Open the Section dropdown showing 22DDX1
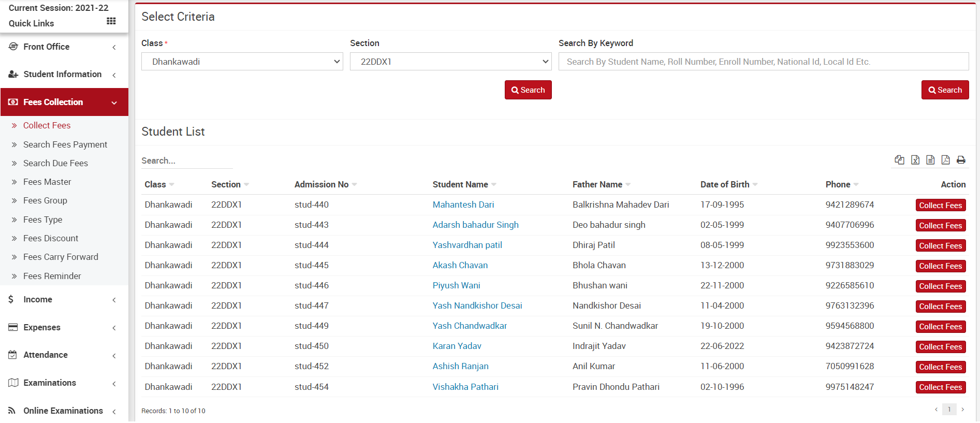 pyautogui.click(x=450, y=62)
